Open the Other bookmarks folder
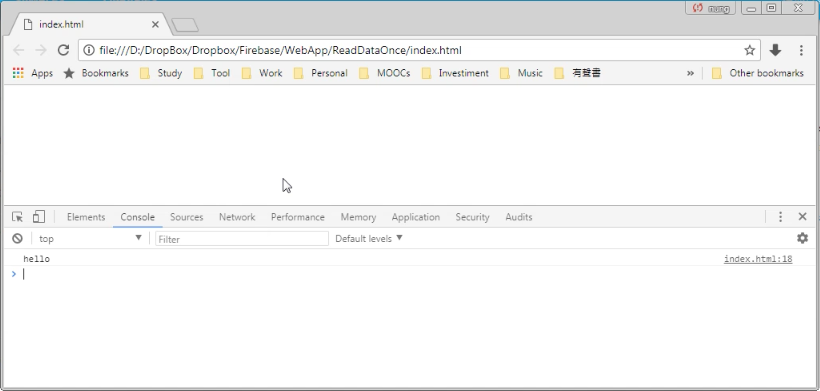The height and width of the screenshot is (391, 820). (758, 73)
